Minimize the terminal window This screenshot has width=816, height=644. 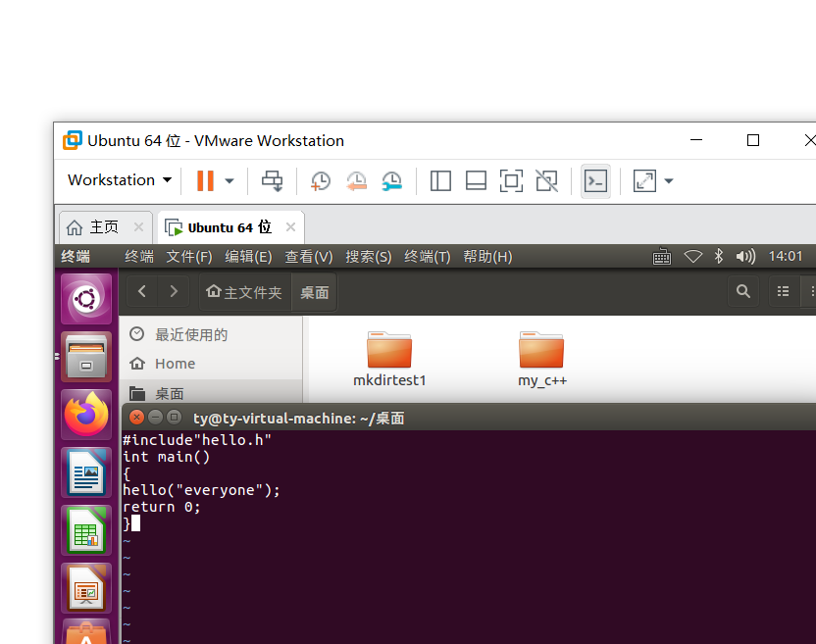pos(155,418)
